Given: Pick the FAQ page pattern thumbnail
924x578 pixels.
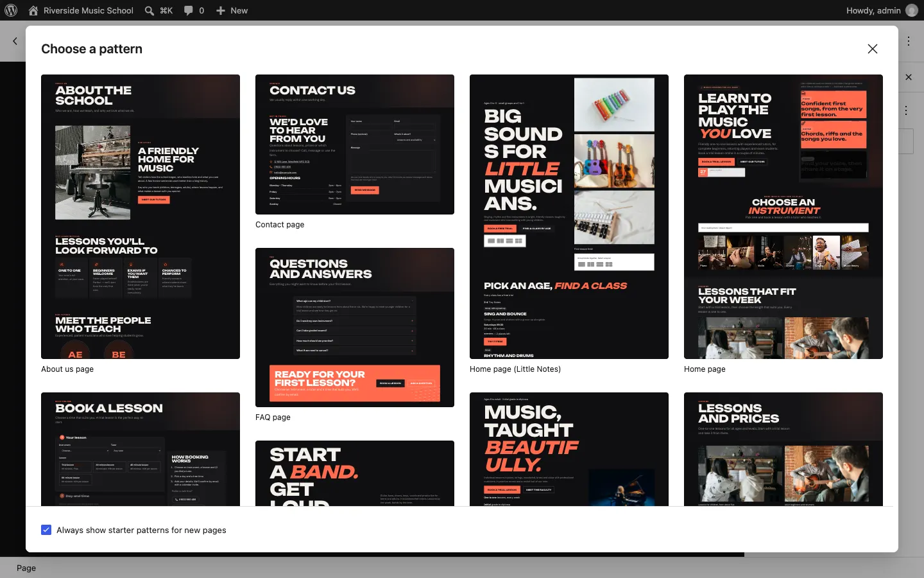Looking at the screenshot, I should (355, 328).
